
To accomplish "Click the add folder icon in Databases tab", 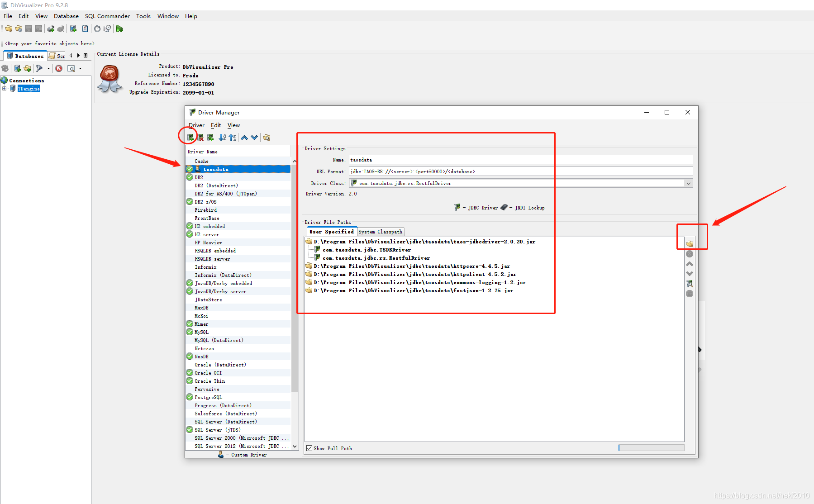I will pyautogui.click(x=28, y=68).
